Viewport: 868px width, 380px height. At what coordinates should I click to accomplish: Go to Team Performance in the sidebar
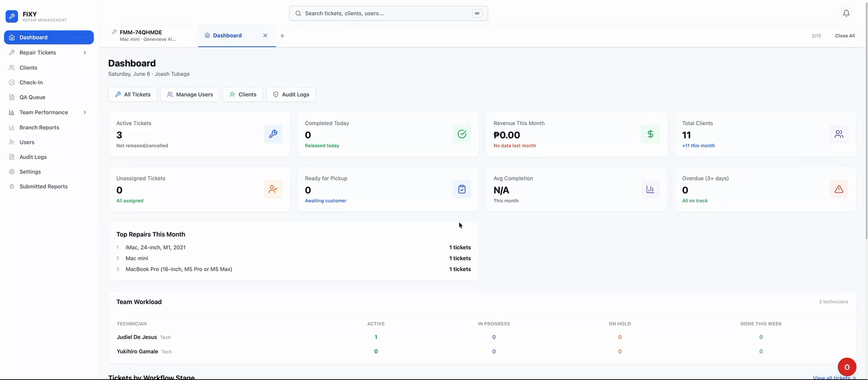49,113
